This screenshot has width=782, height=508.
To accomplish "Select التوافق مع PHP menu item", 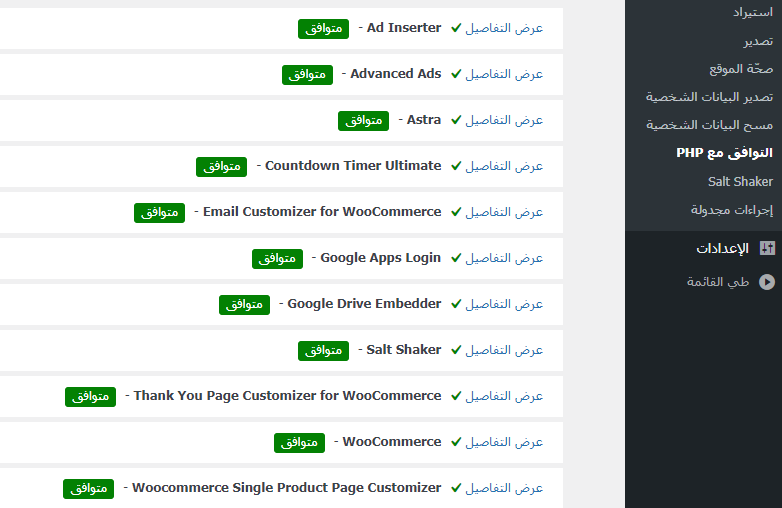I will (x=725, y=153).
